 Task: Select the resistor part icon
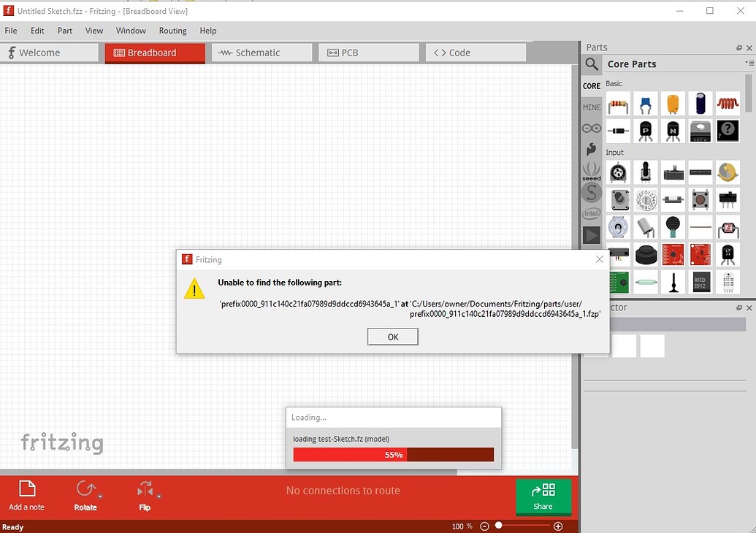pyautogui.click(x=618, y=104)
